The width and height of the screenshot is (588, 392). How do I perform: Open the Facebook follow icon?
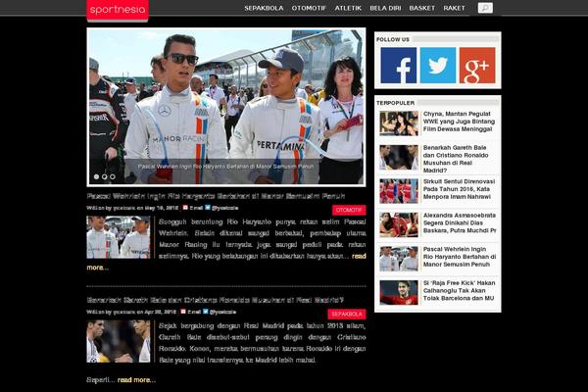click(x=398, y=66)
